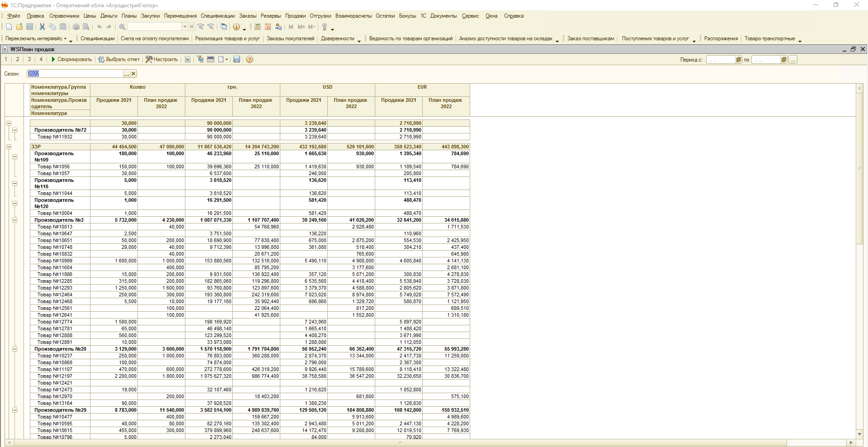Image resolution: width=868 pixels, height=447 pixels.
Task: Click the diagram chart icon in the report toolbar
Action: [x=188, y=60]
